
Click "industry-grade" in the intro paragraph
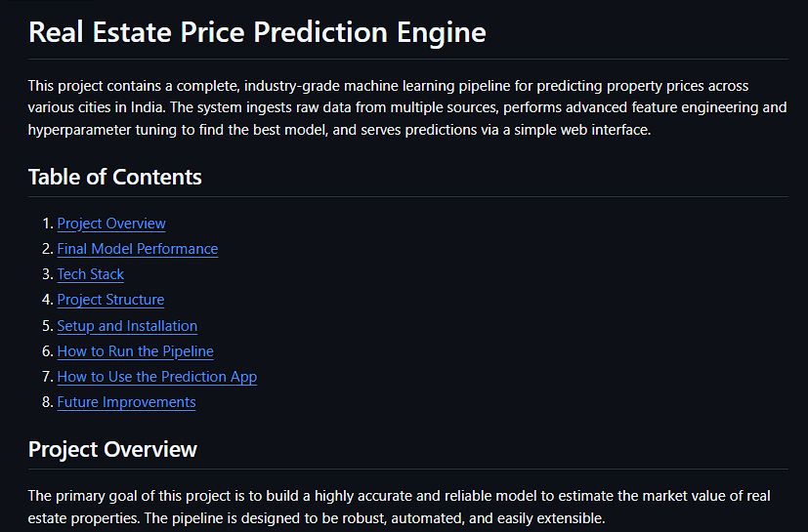pyautogui.click(x=292, y=86)
